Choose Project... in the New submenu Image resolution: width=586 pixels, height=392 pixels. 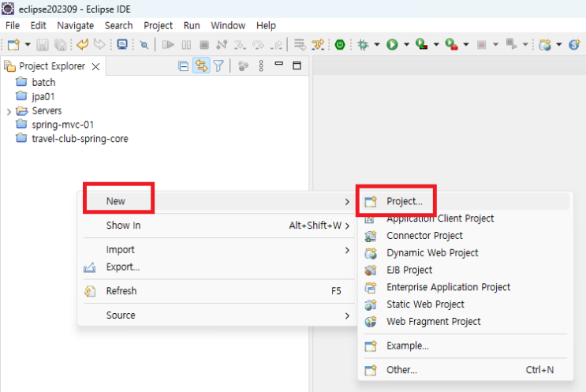[x=465, y=201]
